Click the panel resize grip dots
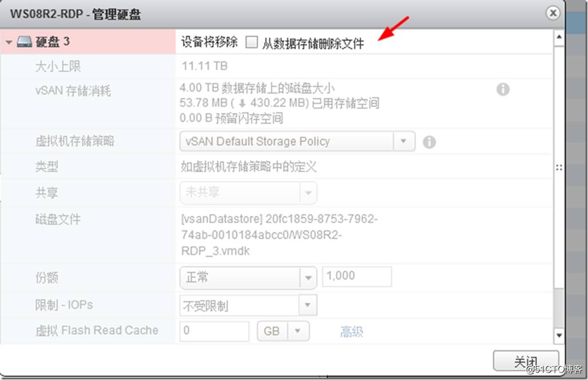Viewport: 588px width, 380px height. click(559, 168)
